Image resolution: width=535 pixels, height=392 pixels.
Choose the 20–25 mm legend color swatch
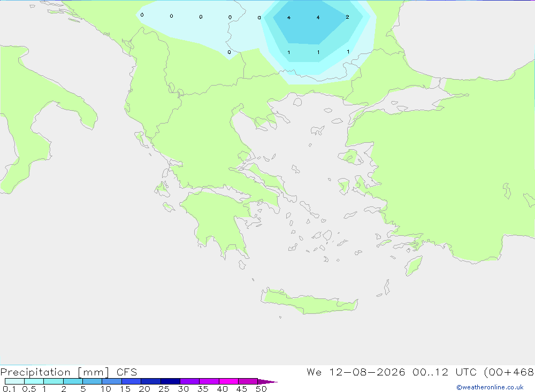[150, 381]
